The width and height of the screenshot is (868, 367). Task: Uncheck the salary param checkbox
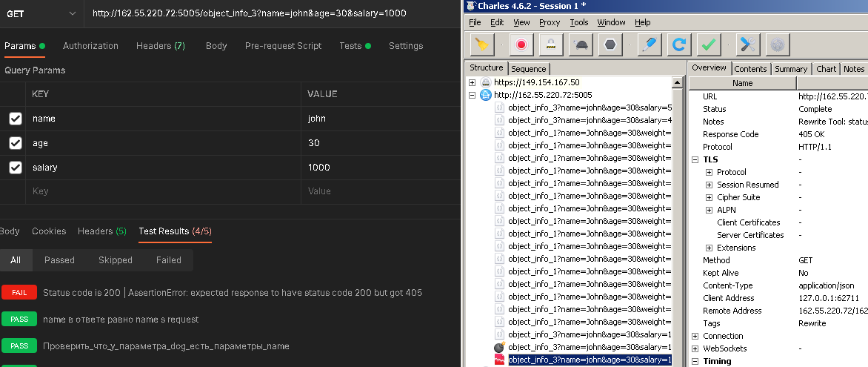pyautogui.click(x=16, y=168)
